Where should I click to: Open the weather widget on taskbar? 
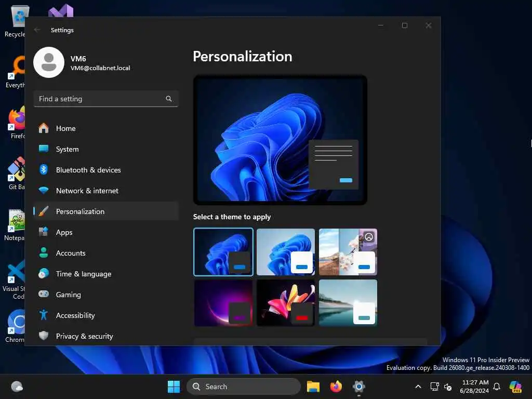point(17,387)
